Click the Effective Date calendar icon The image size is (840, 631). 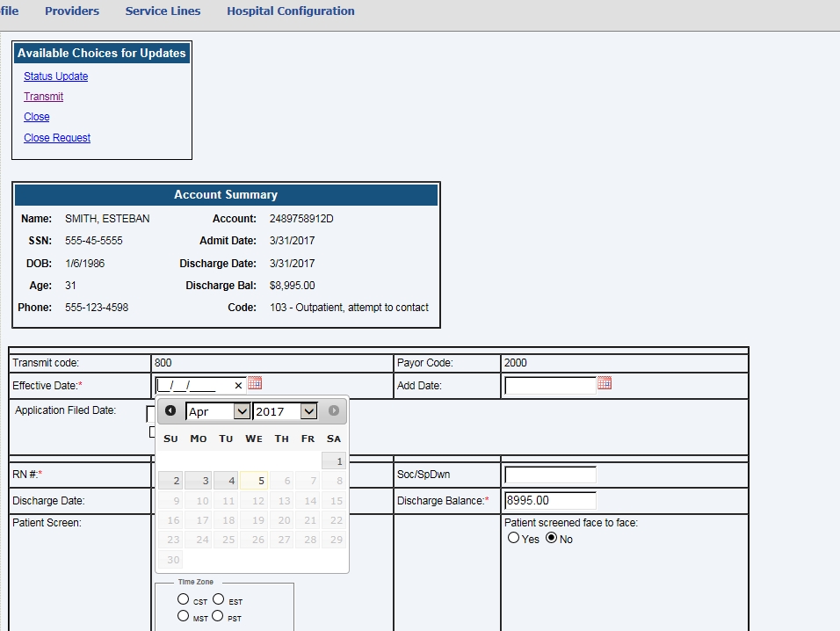coord(255,383)
